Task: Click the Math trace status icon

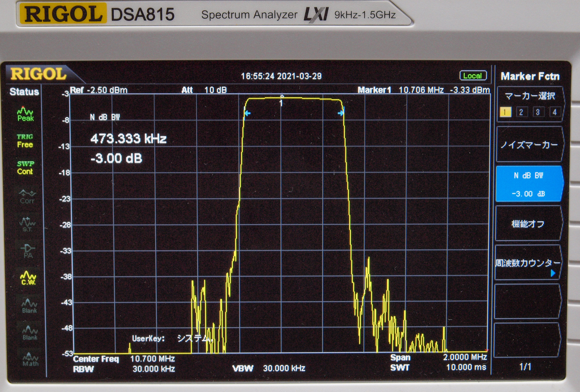Action: pos(30,359)
